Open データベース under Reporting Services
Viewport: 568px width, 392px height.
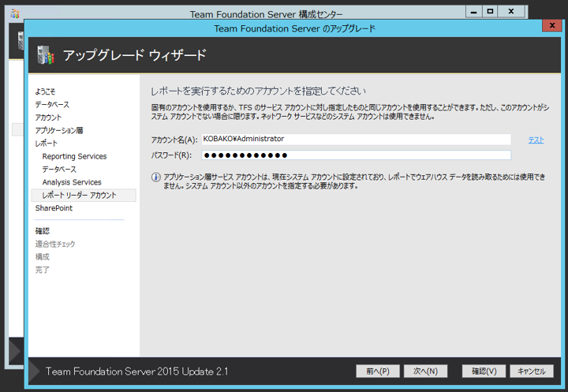(x=59, y=170)
